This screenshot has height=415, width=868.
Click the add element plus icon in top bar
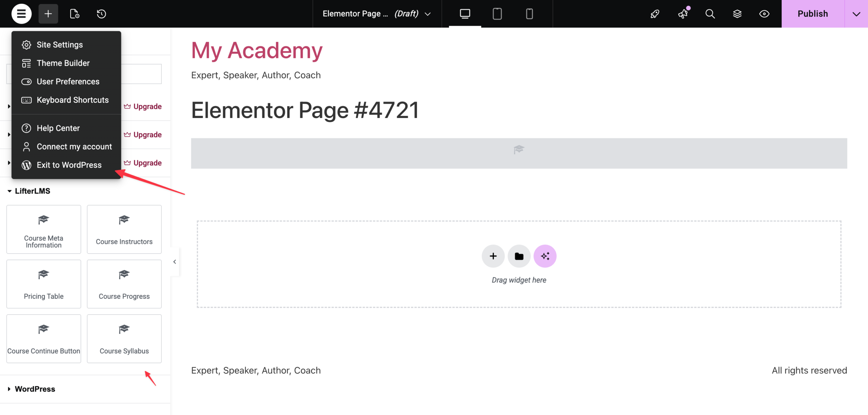(48, 14)
